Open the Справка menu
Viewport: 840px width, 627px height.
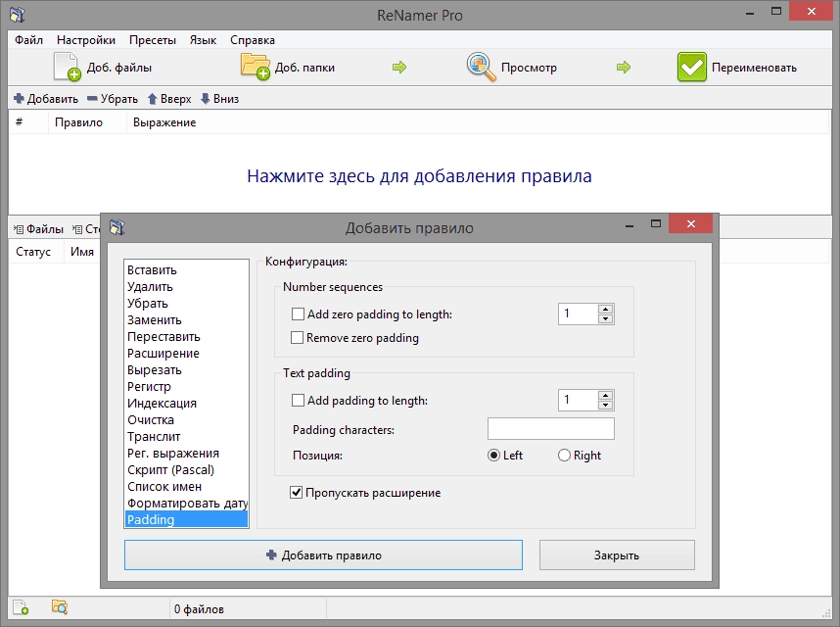(253, 40)
